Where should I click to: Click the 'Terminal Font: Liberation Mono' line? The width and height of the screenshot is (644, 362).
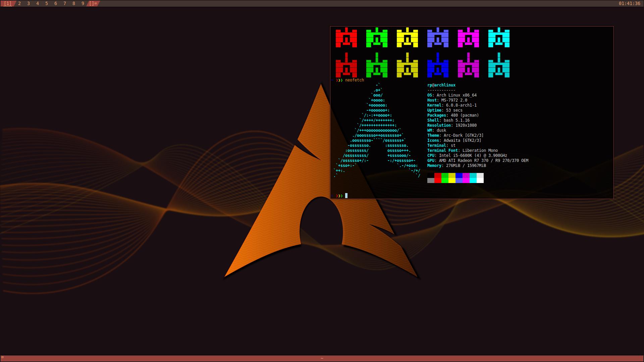(x=463, y=150)
